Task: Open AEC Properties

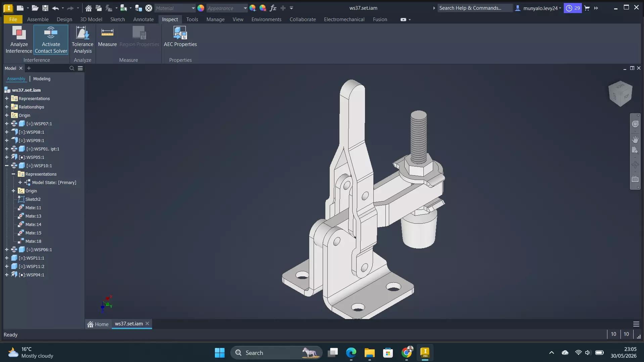Action: point(180,37)
